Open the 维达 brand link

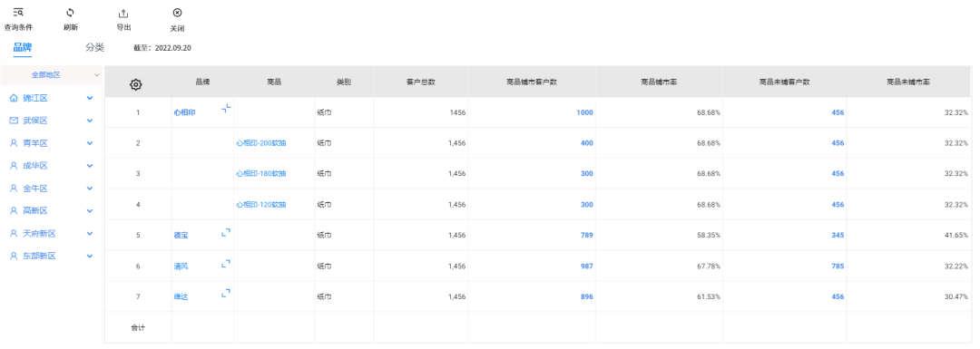tap(181, 296)
